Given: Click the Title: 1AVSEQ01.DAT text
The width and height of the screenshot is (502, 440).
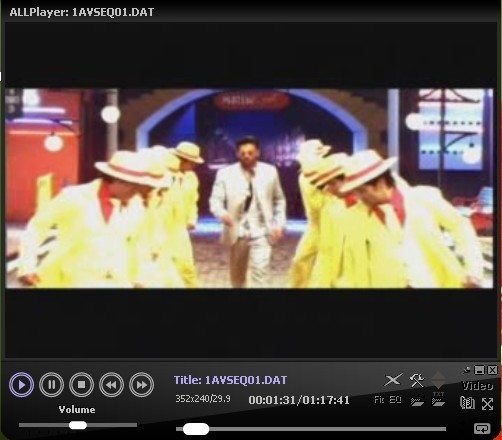Looking at the screenshot, I should coord(230,380).
